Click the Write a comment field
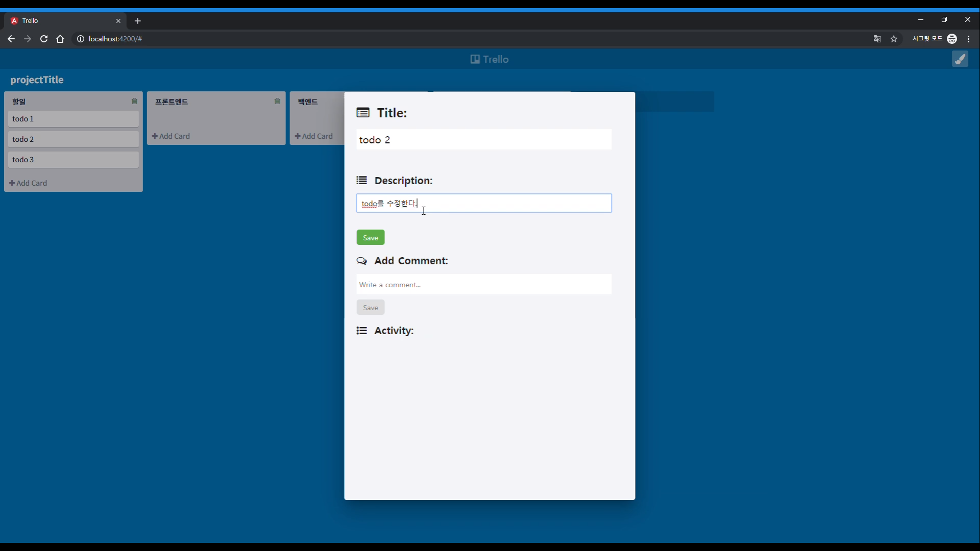Image resolution: width=980 pixels, height=551 pixels. [483, 285]
